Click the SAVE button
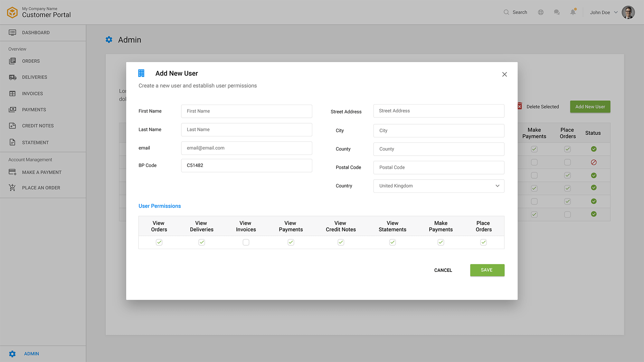644x362 pixels. 487,270
